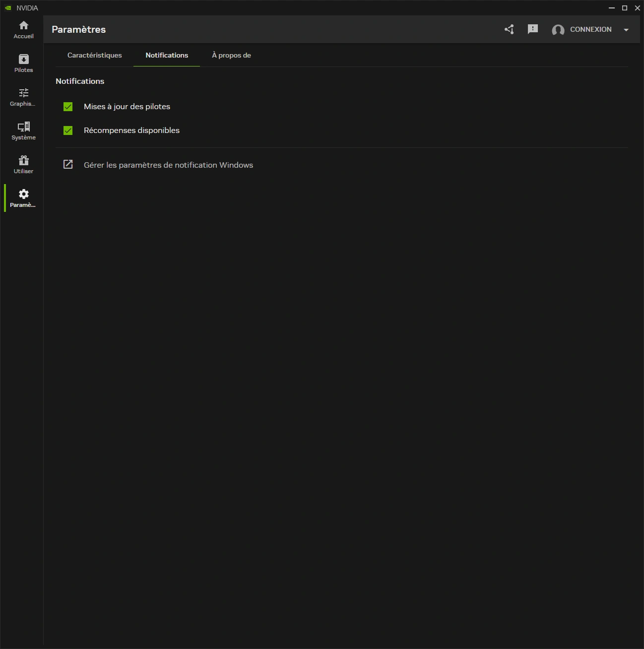The width and height of the screenshot is (644, 649).
Task: Click the Récompenses disponibles label
Action: pyautogui.click(x=131, y=130)
